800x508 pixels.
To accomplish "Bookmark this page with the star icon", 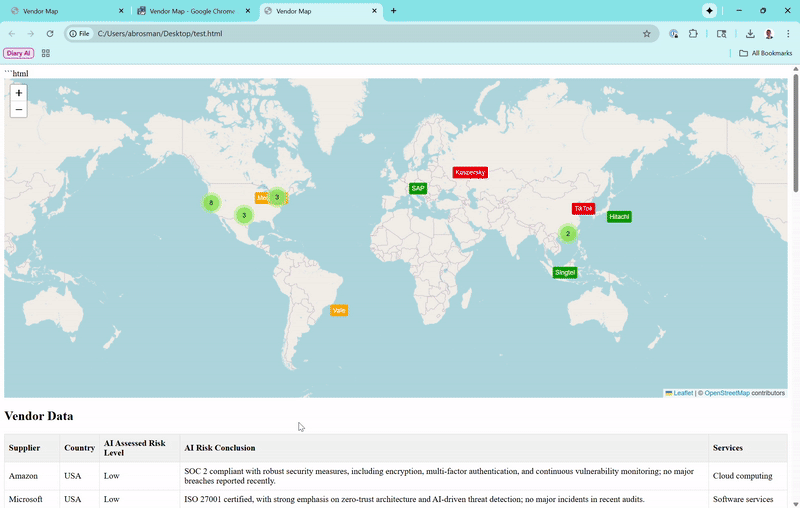I will (646, 34).
